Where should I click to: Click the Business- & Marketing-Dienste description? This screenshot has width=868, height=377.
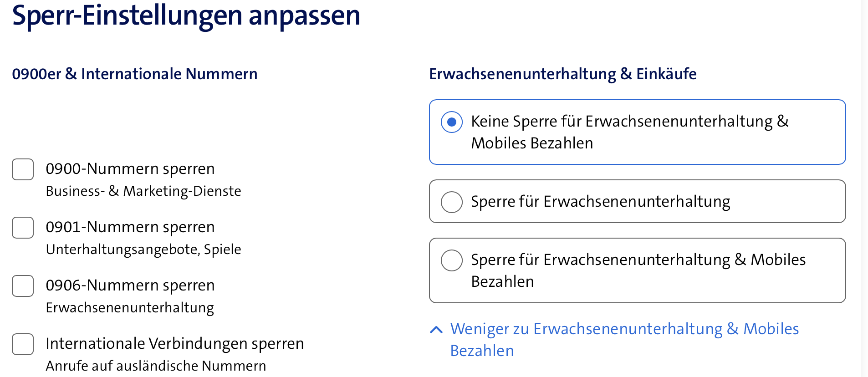click(x=143, y=191)
